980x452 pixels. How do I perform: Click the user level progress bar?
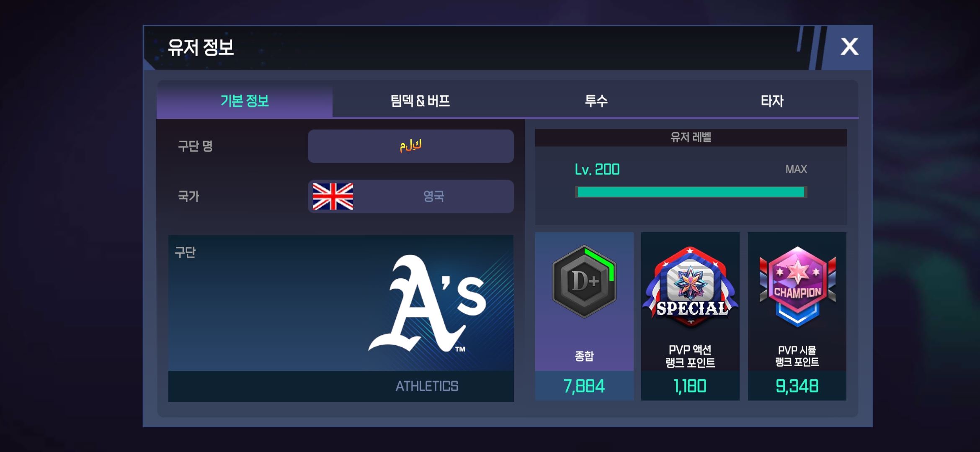pos(691,192)
